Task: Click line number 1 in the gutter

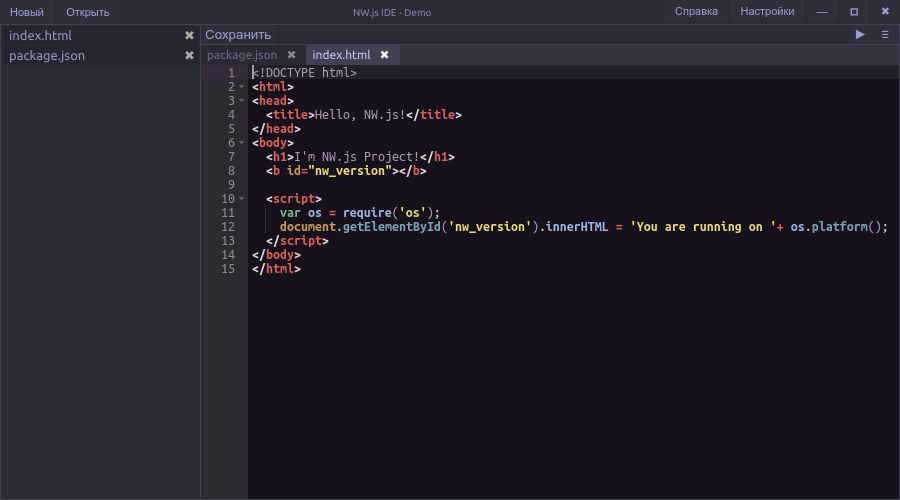Action: [x=231, y=73]
